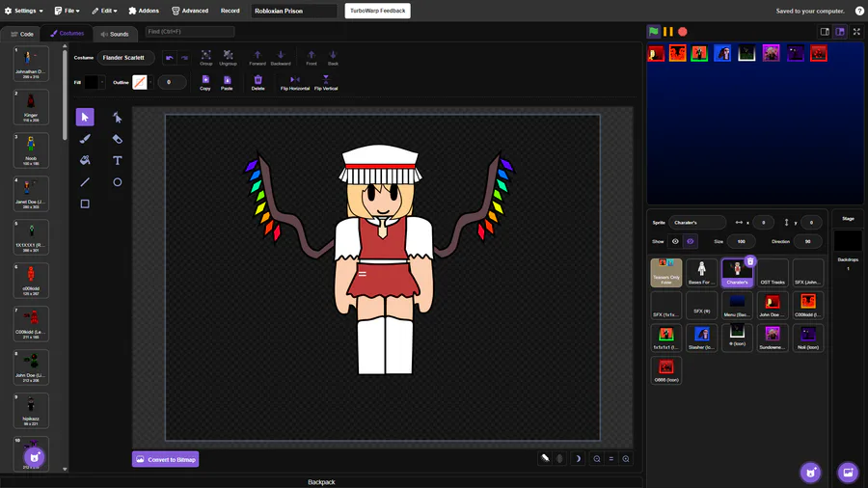Open the Outline color dropdown
Image resolution: width=868 pixels, height=488 pixels.
coord(150,82)
